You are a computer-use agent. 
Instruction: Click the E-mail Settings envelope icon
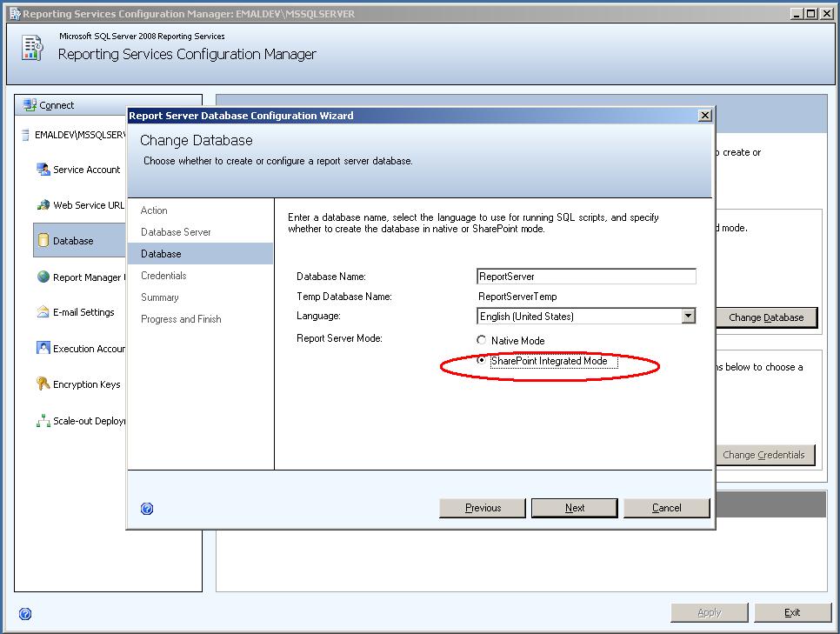[x=43, y=312]
